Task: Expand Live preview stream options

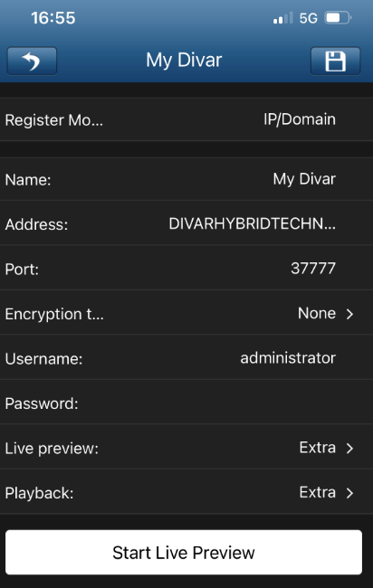Action: 349,448
